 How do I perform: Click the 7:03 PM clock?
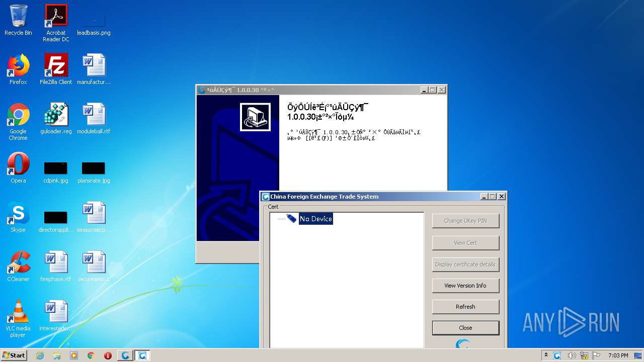[618, 355]
